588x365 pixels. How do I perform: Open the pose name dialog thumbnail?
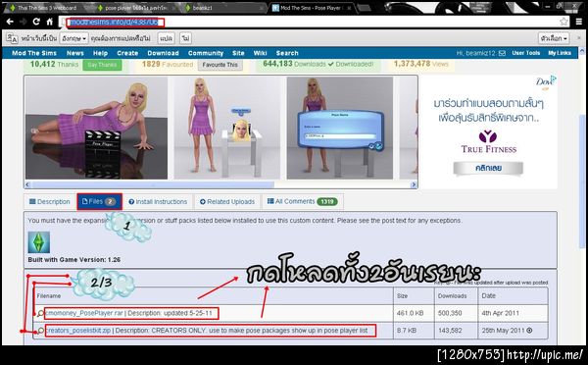click(340, 129)
